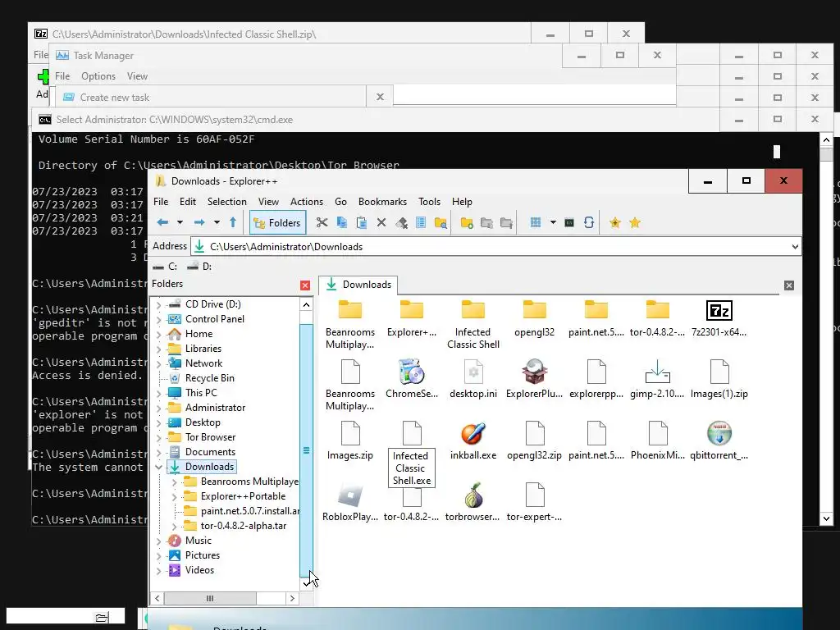Select Network in folder tree
The width and height of the screenshot is (840, 630).
(x=203, y=363)
